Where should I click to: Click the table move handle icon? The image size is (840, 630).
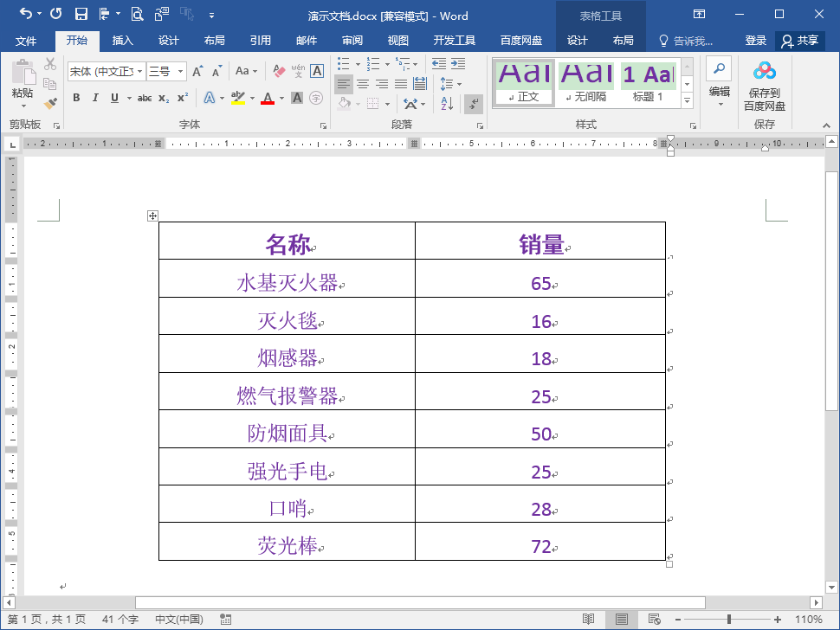(152, 215)
